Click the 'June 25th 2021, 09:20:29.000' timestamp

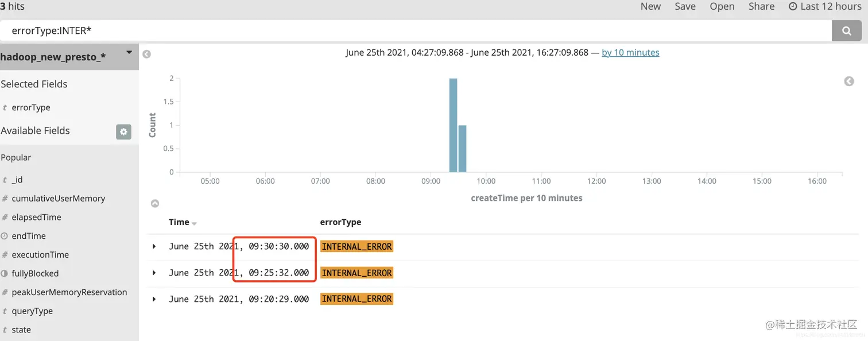pyautogui.click(x=239, y=299)
